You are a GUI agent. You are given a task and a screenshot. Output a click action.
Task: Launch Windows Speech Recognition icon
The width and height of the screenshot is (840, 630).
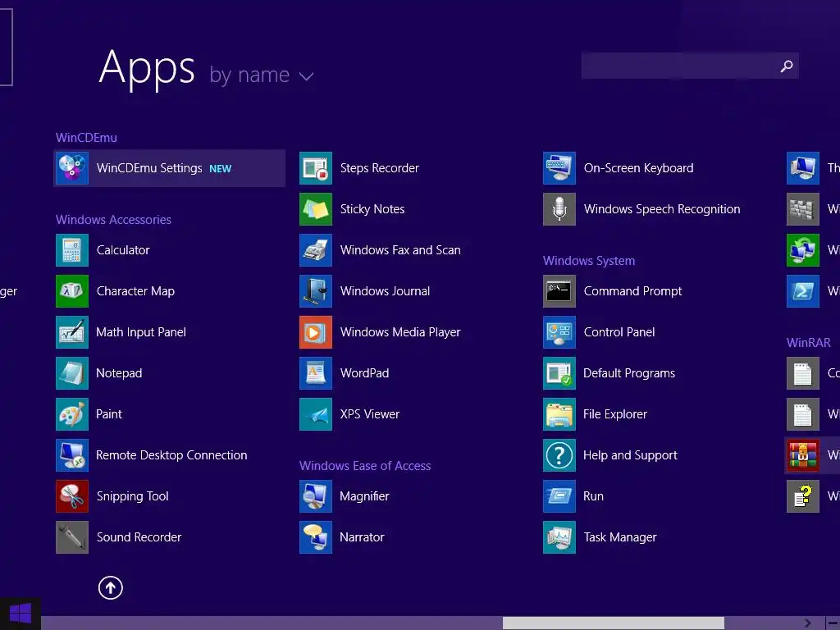coord(559,209)
